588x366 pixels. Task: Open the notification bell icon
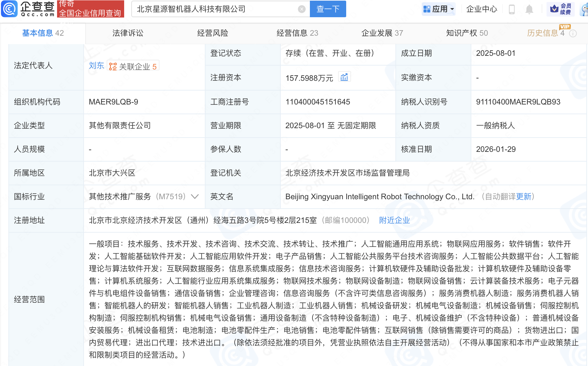[530, 9]
